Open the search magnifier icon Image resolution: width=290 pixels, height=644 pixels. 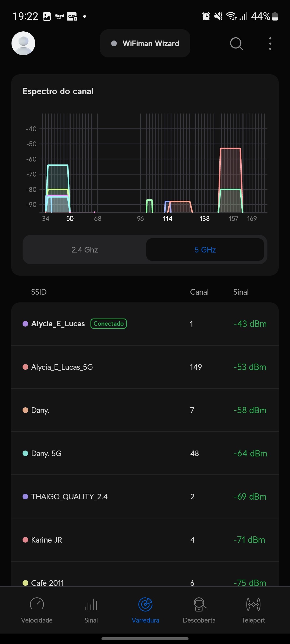(236, 43)
